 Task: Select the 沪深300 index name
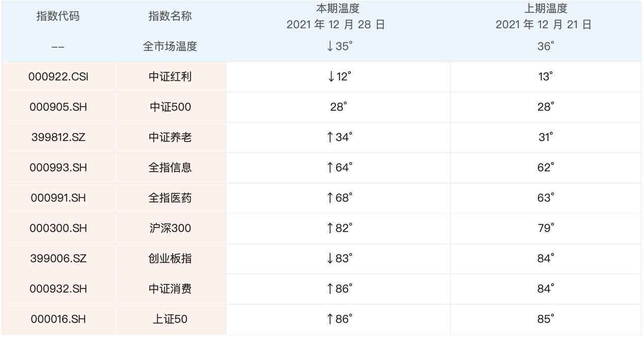(170, 228)
